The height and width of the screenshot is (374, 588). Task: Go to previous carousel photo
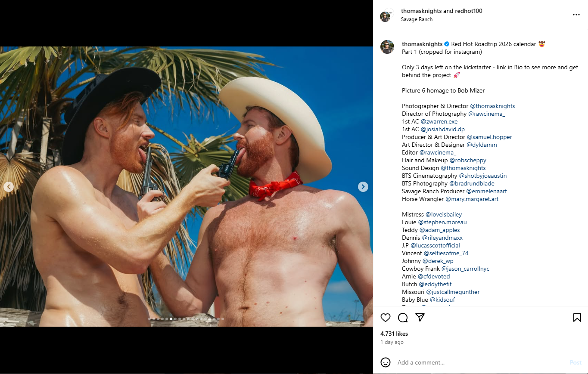click(9, 186)
